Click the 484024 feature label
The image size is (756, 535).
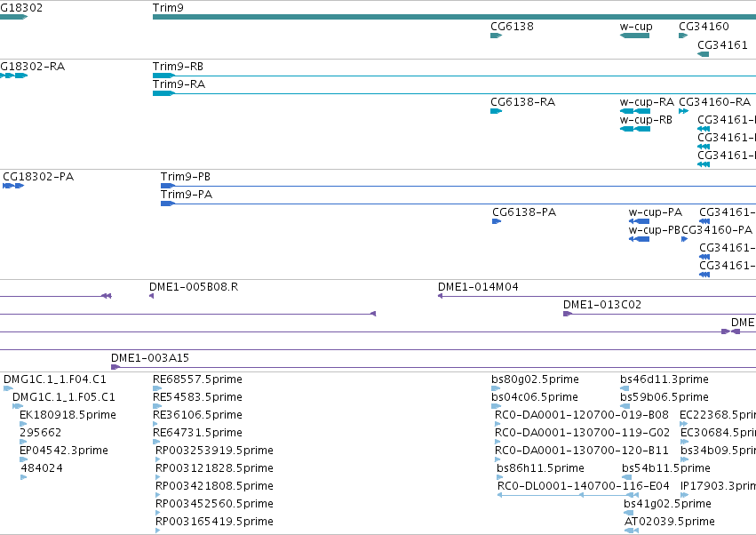point(42,468)
